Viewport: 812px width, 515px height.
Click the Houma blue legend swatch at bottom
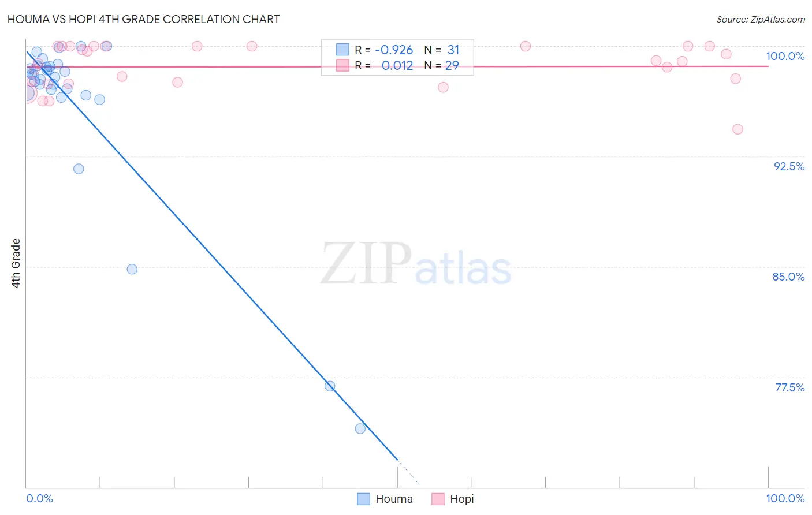[x=363, y=499]
